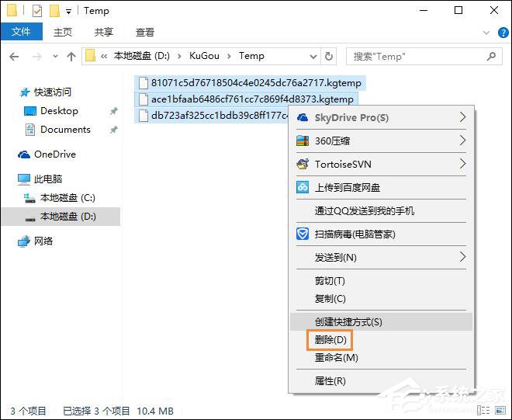Viewport: 512px width, 420px height.
Task: Expand the address bar history dropdown
Action: point(313,57)
